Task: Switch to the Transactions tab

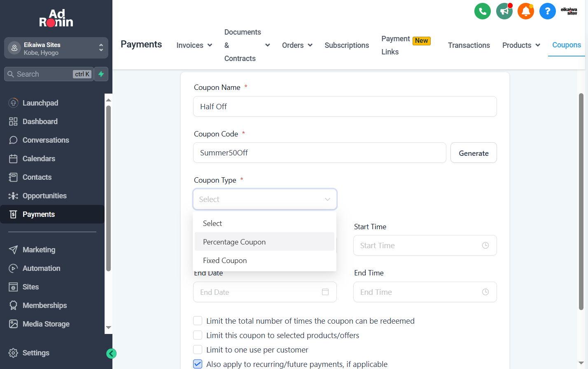Action: [469, 45]
